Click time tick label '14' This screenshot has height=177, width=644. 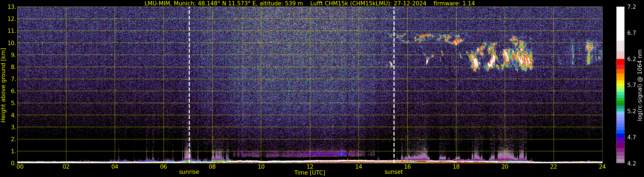(358, 167)
